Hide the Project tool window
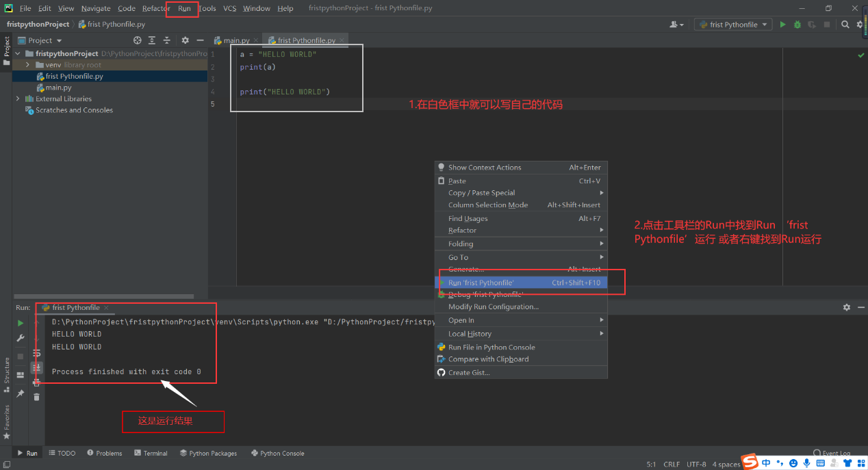 [x=200, y=40]
